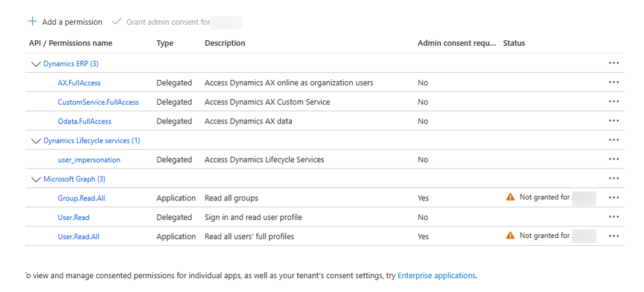Viewport: 644px width, 292px height.
Task: Open more options for Dynamics ERP group
Action: 614,63
